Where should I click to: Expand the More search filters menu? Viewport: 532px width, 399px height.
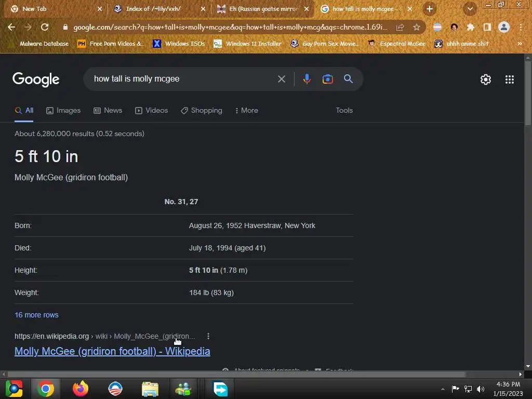point(246,111)
